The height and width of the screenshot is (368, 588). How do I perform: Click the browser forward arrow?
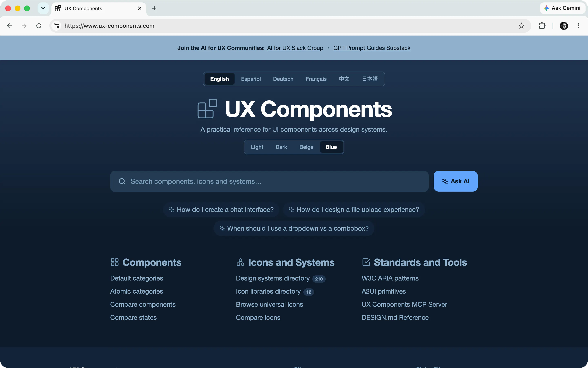[24, 26]
